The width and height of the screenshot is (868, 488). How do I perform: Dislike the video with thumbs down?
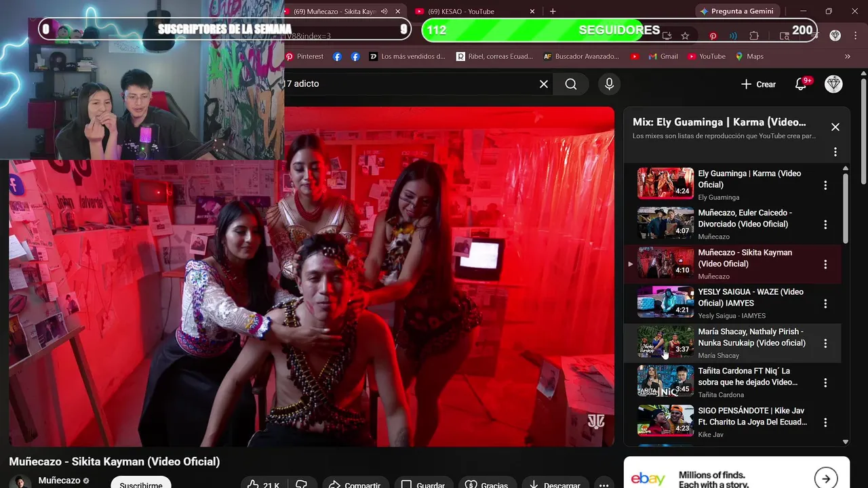pos(301,485)
